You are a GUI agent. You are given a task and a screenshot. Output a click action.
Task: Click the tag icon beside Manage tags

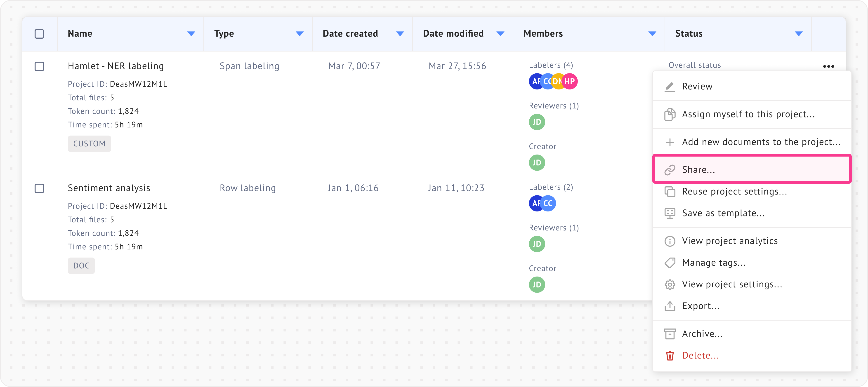[670, 263]
